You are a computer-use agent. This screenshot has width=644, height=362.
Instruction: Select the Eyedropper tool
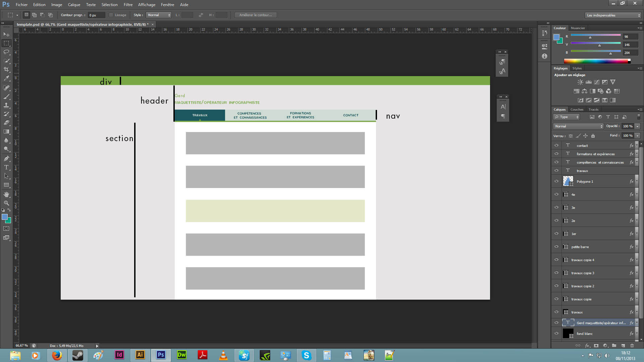(6, 78)
